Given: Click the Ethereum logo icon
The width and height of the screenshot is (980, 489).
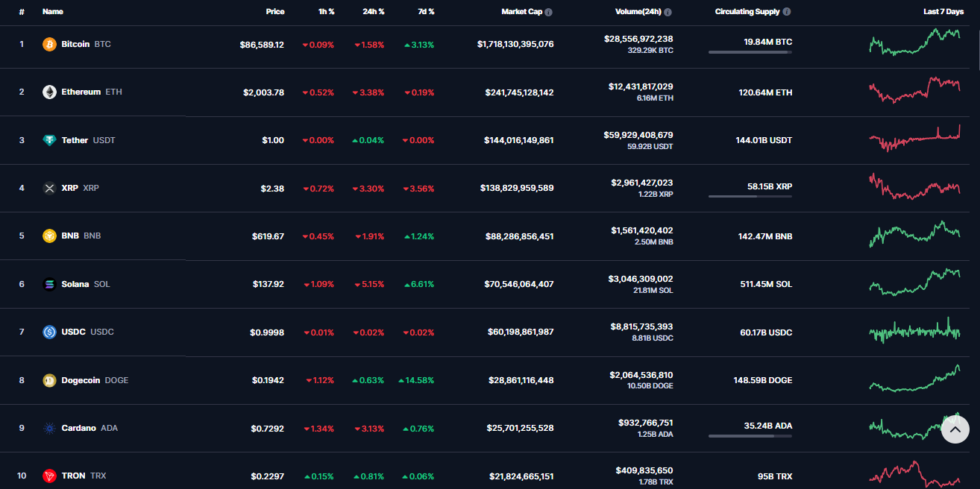Looking at the screenshot, I should click(x=50, y=92).
